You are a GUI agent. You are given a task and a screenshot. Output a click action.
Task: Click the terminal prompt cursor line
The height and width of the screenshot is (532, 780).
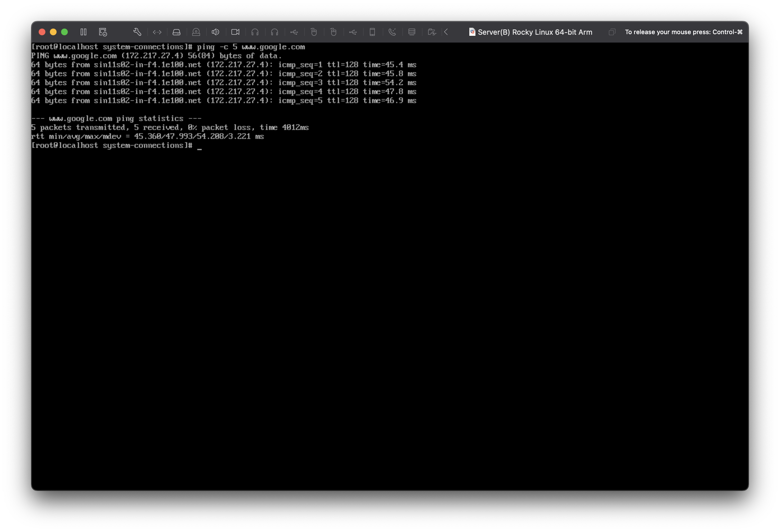click(199, 146)
